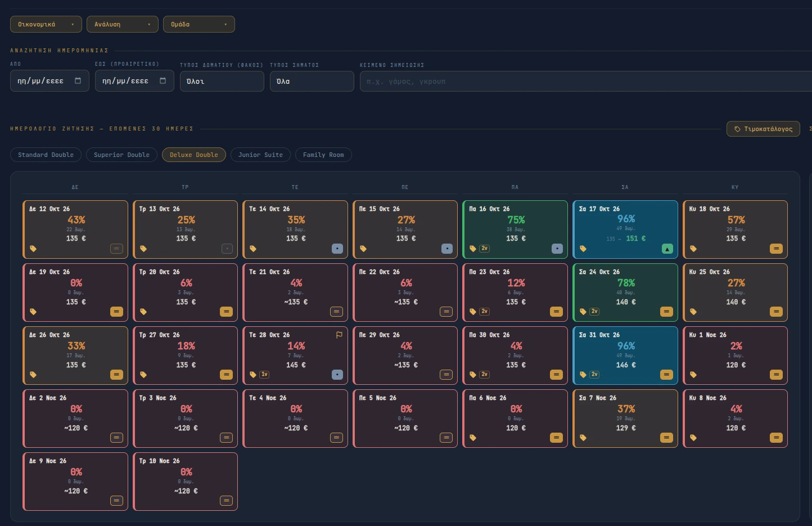
Task: Click the blue dot badge on Πα 16 Οκτ 26
Action: click(x=557, y=249)
